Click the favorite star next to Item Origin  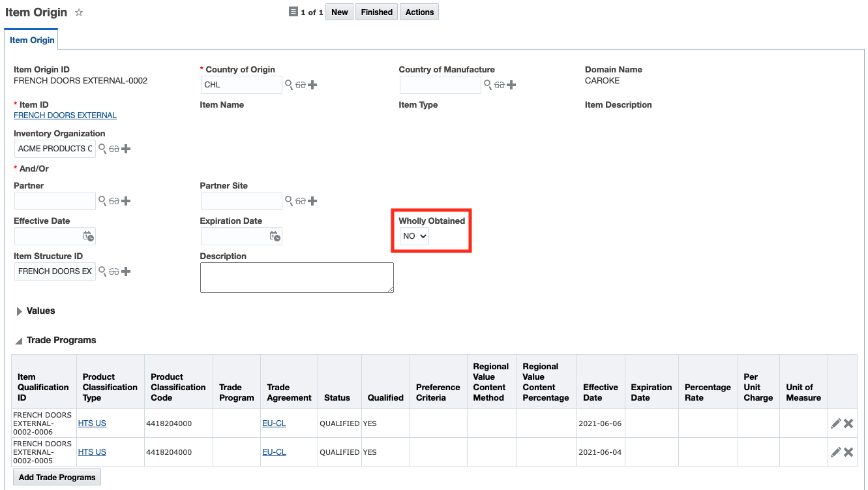79,12
